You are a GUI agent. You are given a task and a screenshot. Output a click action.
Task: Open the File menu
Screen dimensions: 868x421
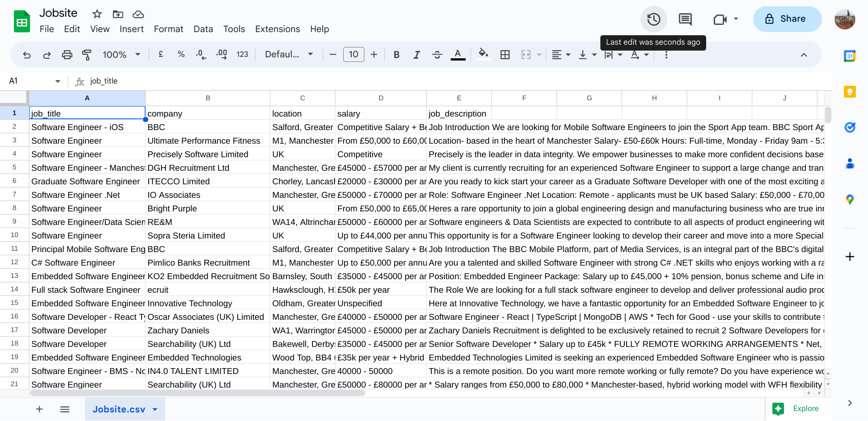47,29
